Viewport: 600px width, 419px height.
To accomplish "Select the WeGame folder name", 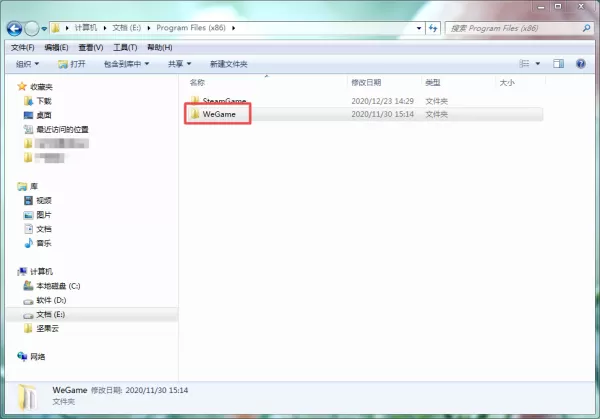I will pyautogui.click(x=219, y=114).
